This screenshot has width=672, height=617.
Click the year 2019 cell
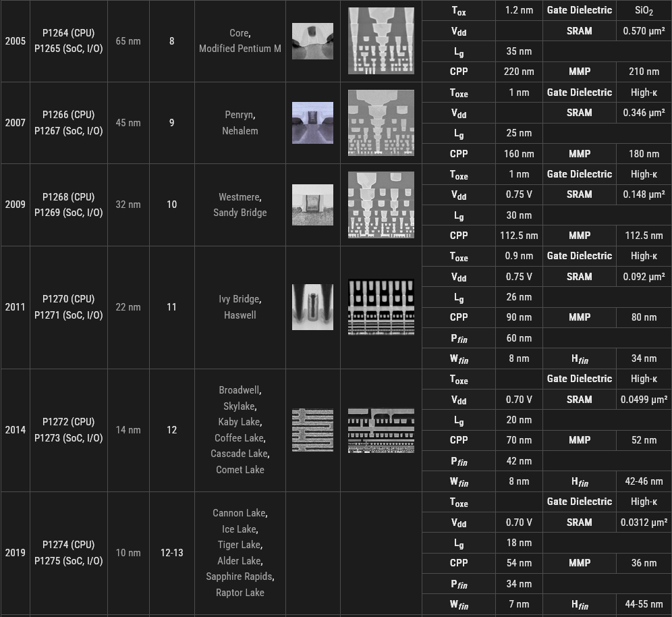pos(16,553)
